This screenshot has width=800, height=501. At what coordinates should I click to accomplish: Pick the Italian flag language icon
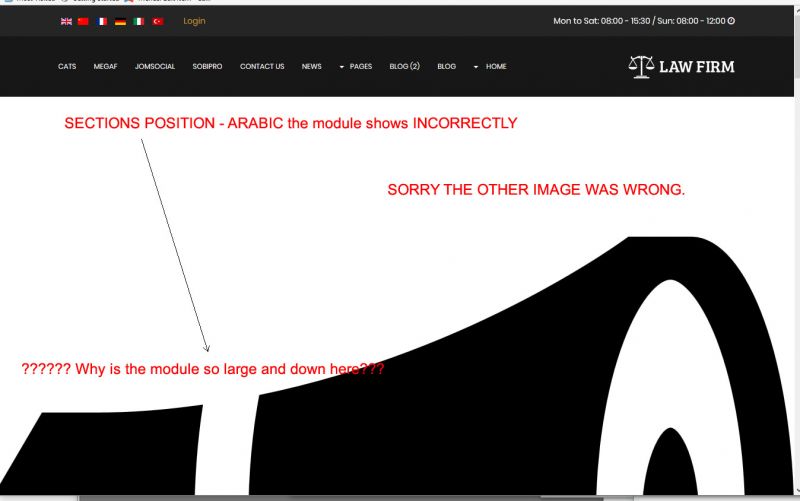click(139, 21)
